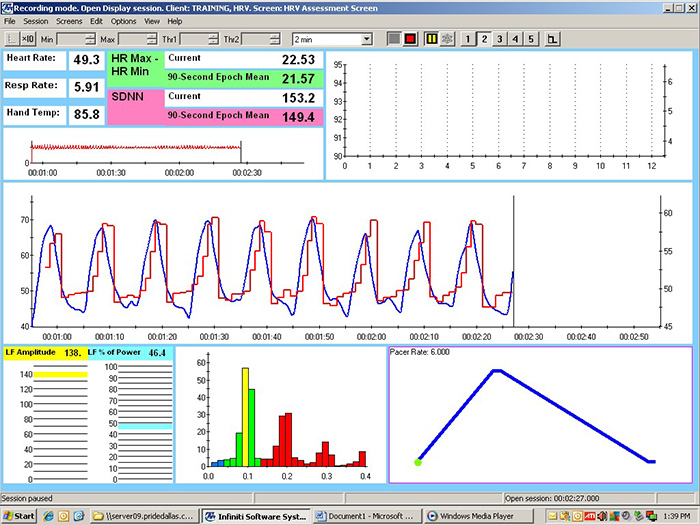Click the leftmost scale icon in toolbar
This screenshot has width=700, height=525.
click(10, 38)
